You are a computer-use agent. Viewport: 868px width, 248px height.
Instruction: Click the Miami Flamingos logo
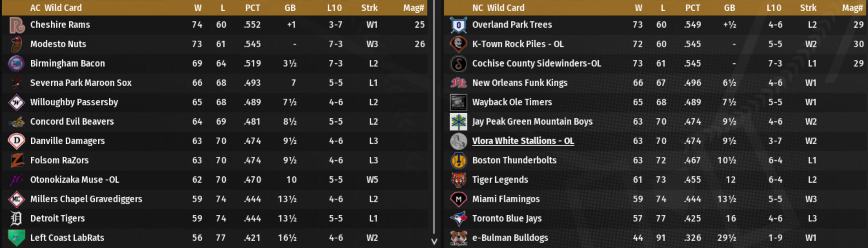click(x=458, y=199)
